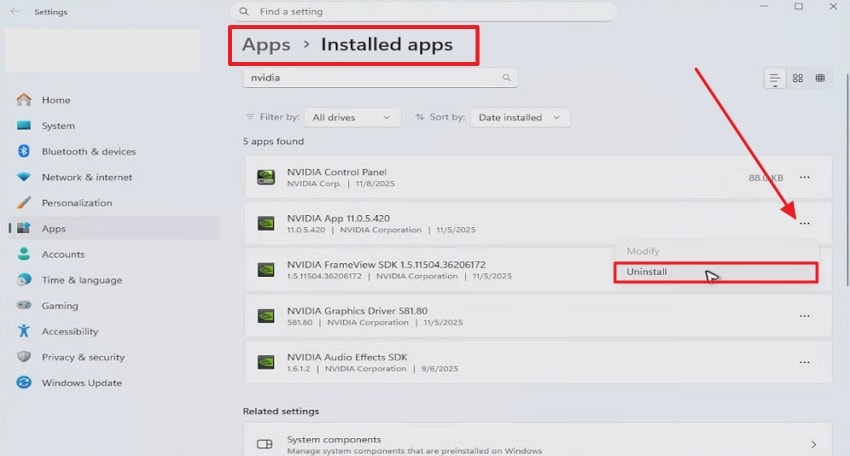The image size is (850, 456).
Task: Click the Privacy shield icon
Action: pos(23,357)
